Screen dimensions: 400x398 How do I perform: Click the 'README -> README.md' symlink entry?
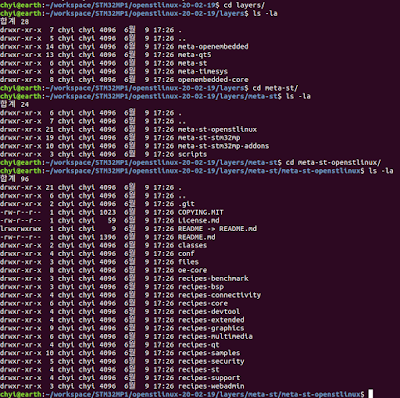tap(217, 229)
